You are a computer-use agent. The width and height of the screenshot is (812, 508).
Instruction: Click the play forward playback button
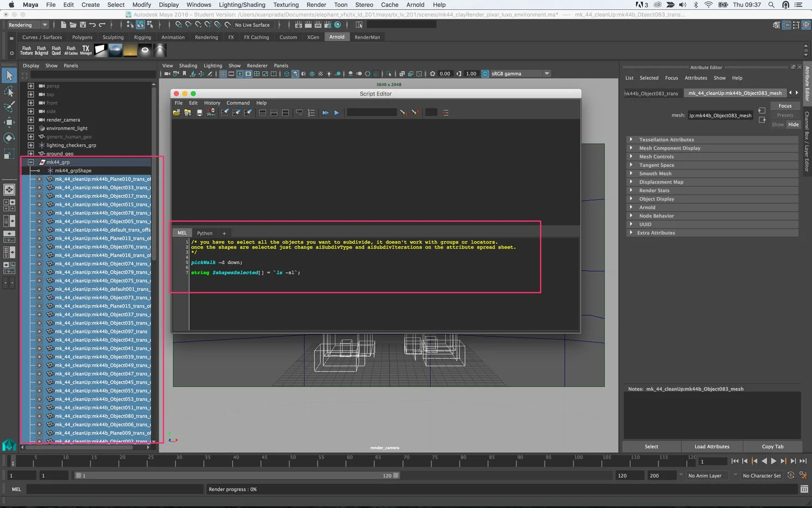774,461
